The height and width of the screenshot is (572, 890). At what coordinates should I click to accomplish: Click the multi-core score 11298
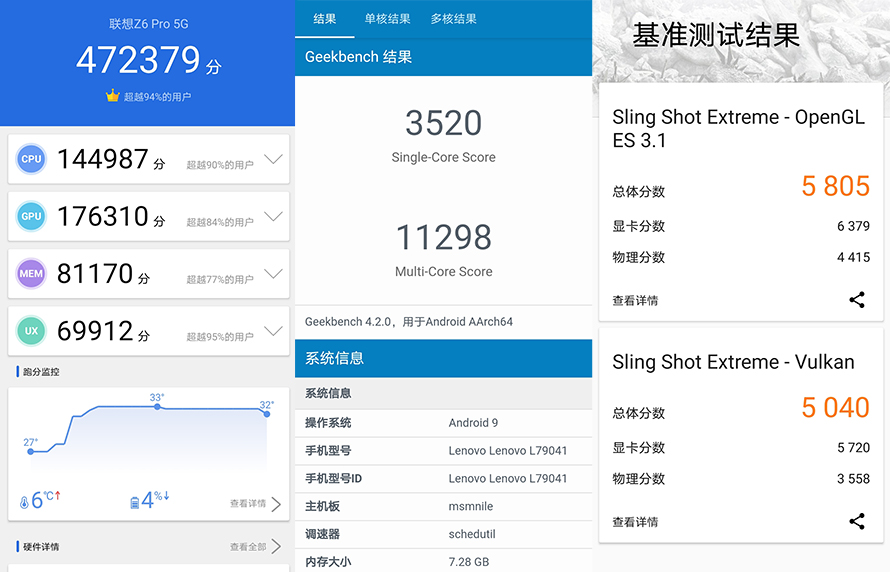coord(443,237)
